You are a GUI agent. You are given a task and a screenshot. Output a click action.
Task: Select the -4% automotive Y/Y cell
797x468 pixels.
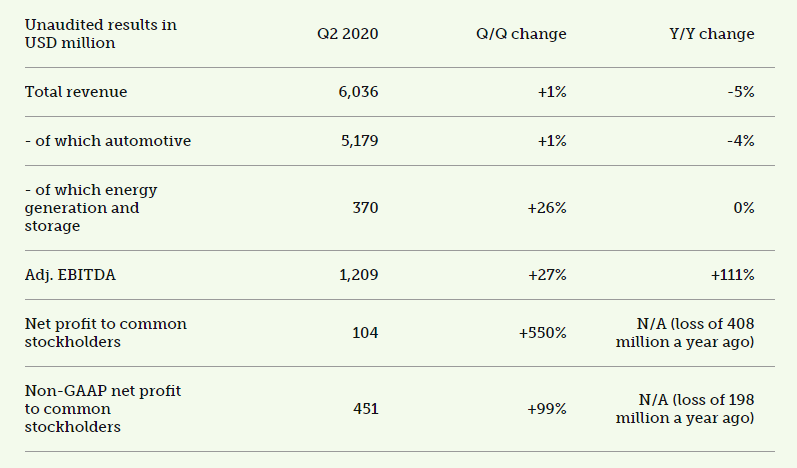click(741, 141)
